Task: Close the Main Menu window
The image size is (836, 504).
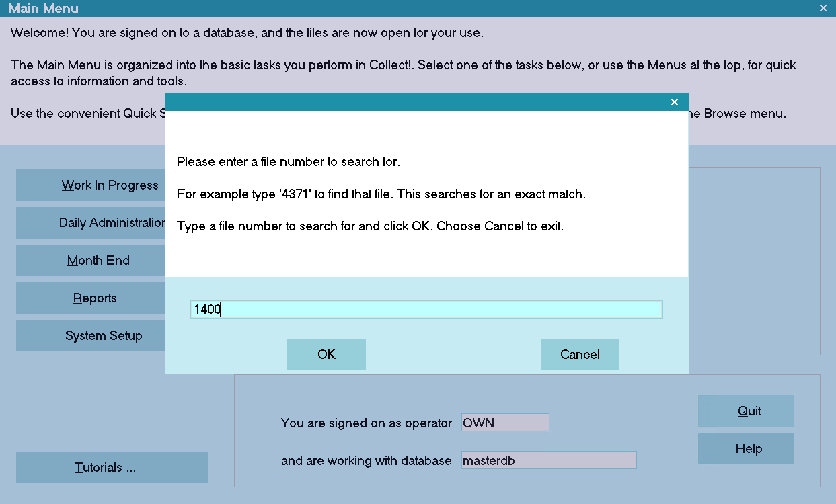Action: tap(823, 8)
